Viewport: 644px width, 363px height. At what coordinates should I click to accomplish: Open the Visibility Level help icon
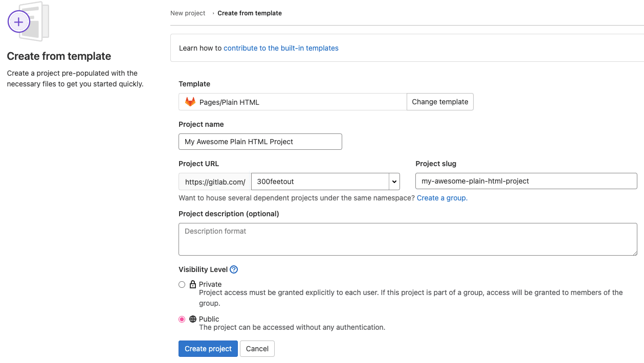coord(234,269)
